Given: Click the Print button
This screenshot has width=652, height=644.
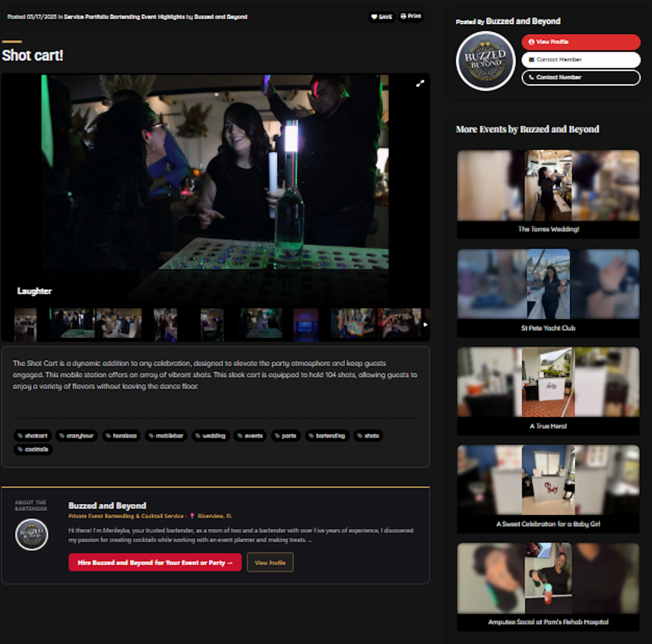Looking at the screenshot, I should coord(411,16).
